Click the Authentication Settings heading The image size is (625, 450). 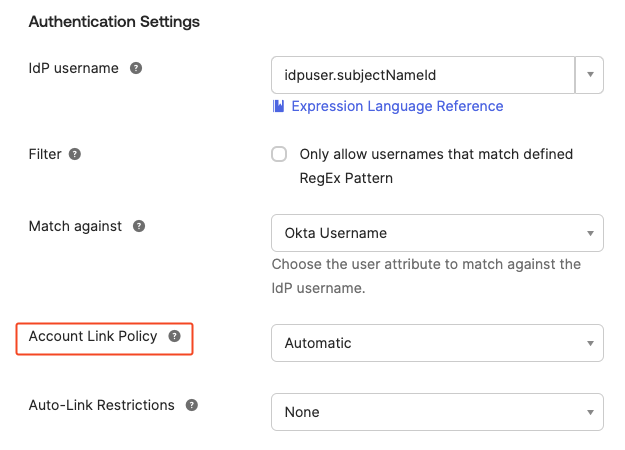coord(114,21)
